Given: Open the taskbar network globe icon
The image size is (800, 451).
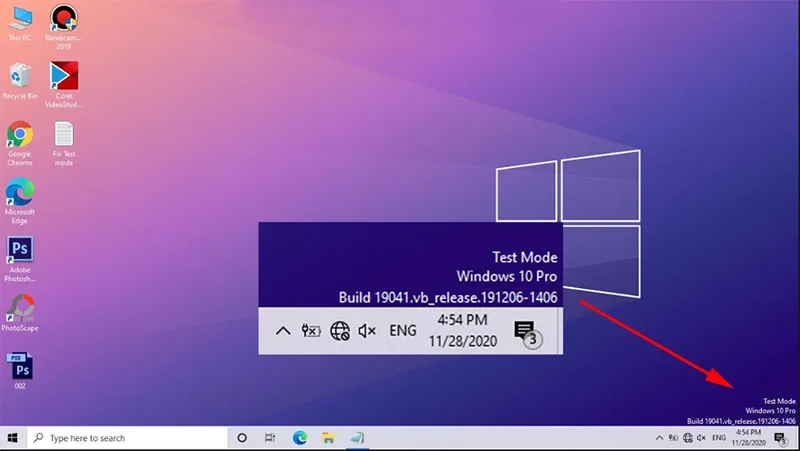Looking at the screenshot, I should (x=688, y=438).
